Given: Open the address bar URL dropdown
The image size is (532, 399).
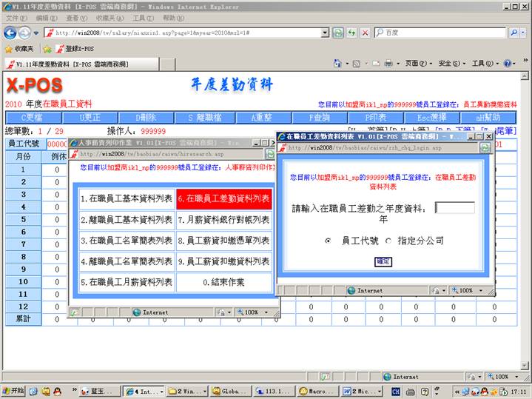Looking at the screenshot, I should tap(325, 33).
